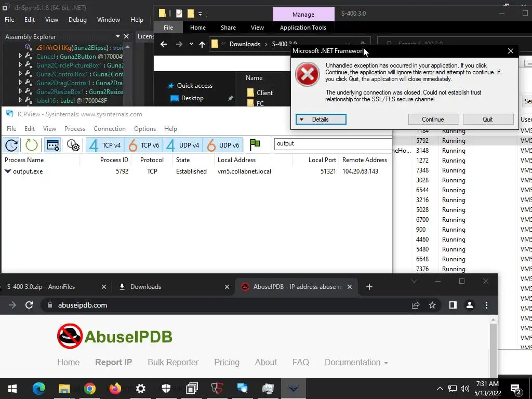The image size is (532, 399).
Task: Expand Guna2CirclePictureBox1 tree node
Action: click(20, 65)
